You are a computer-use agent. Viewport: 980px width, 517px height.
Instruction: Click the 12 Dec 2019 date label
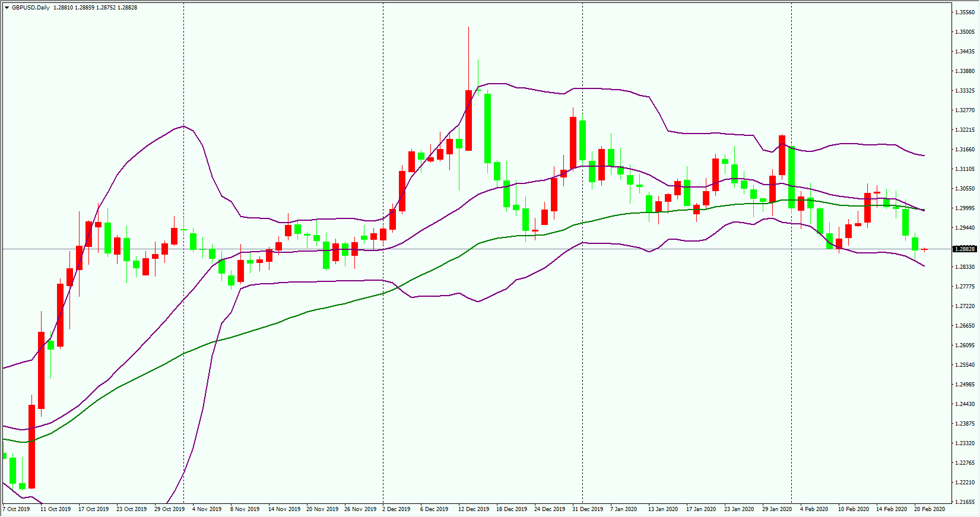(x=474, y=509)
